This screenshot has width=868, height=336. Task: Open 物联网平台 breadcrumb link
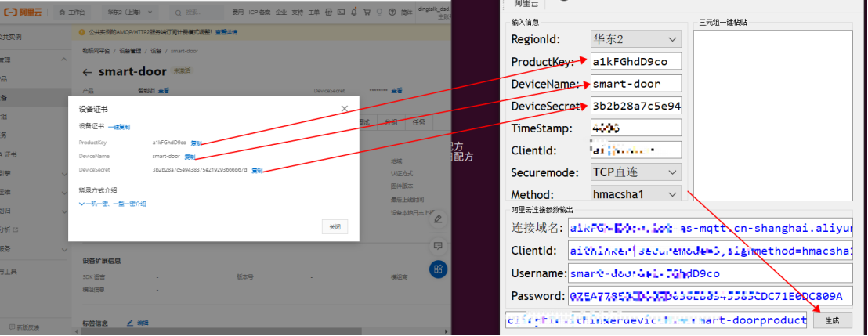pos(96,51)
